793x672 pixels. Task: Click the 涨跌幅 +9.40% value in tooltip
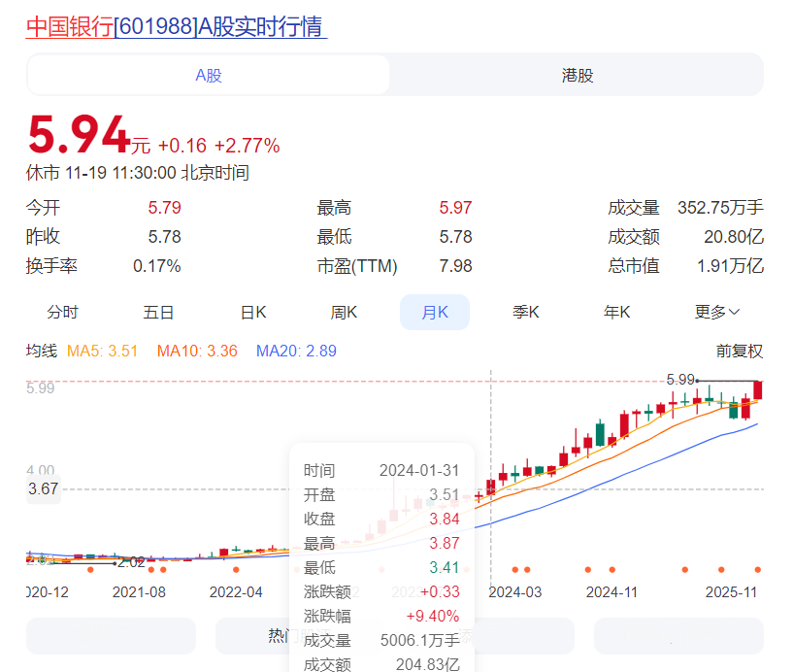tap(432, 616)
